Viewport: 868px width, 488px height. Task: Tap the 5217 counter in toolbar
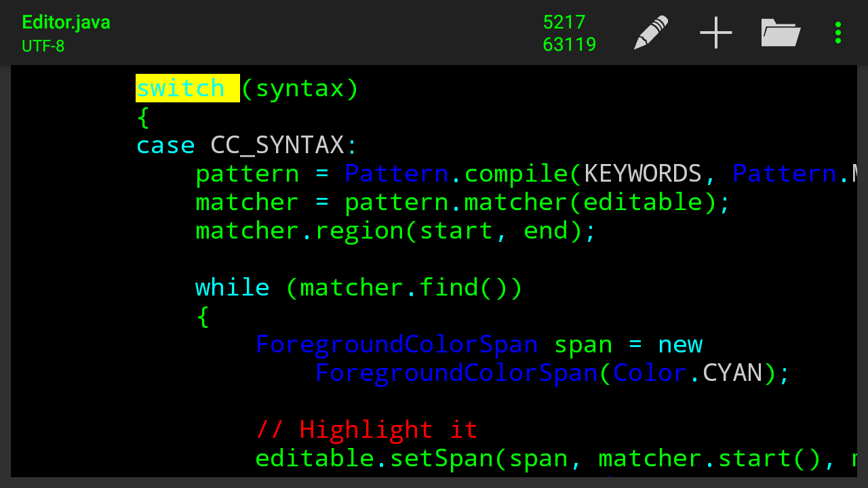564,22
